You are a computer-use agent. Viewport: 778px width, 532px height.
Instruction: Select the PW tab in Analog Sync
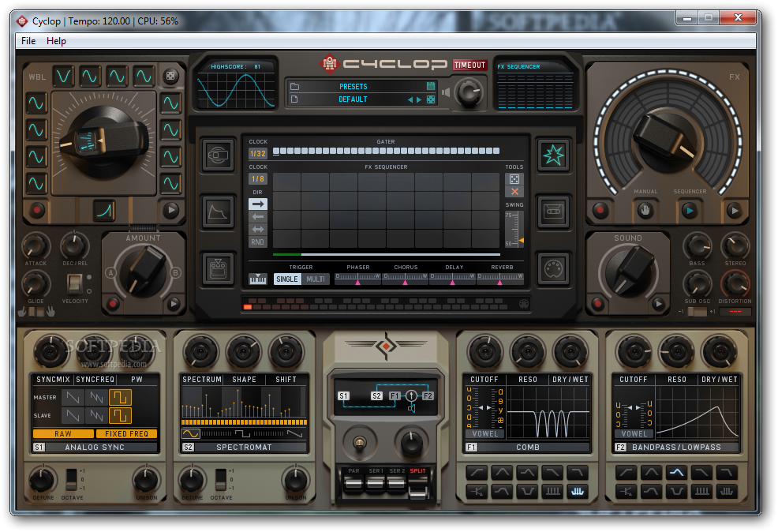pyautogui.click(x=137, y=379)
